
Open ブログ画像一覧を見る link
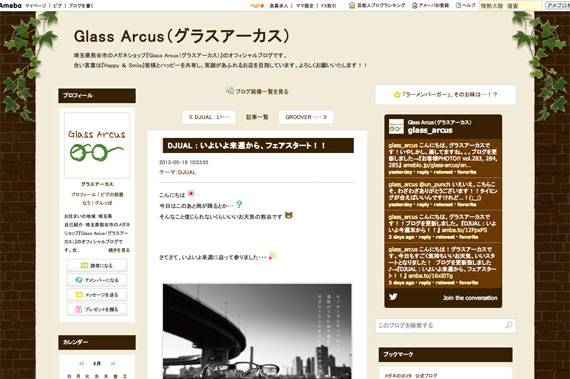[x=262, y=92]
